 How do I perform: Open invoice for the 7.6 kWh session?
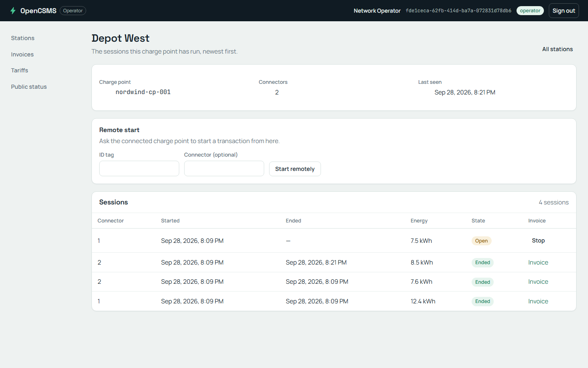(538, 282)
